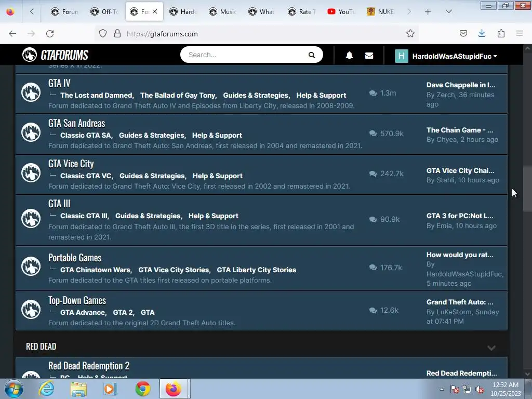The height and width of the screenshot is (399, 532).
Task: Open The Ballad of Gay Tony subforum
Action: point(178,96)
